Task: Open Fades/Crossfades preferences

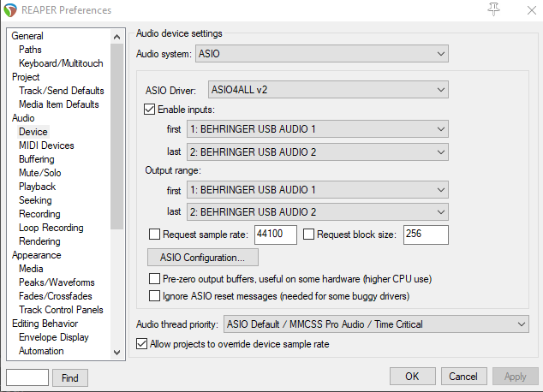Action: [x=56, y=296]
